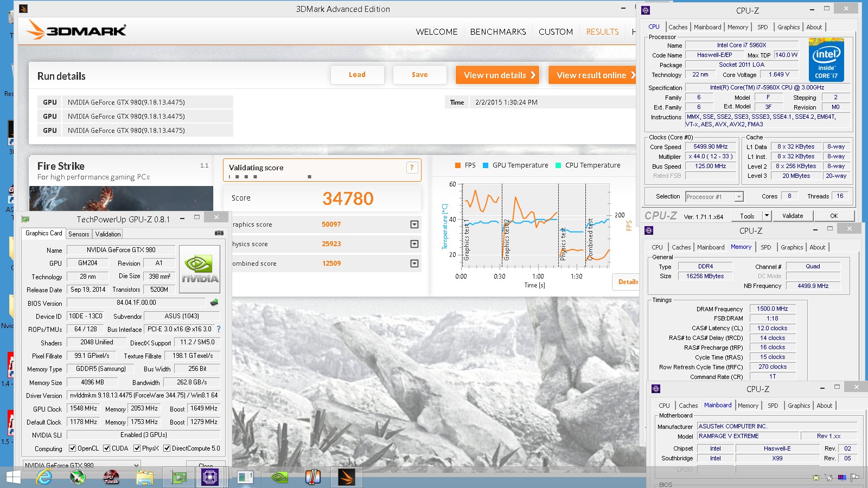Toggle the CUDA checkbox in GPU-Z

(107, 448)
